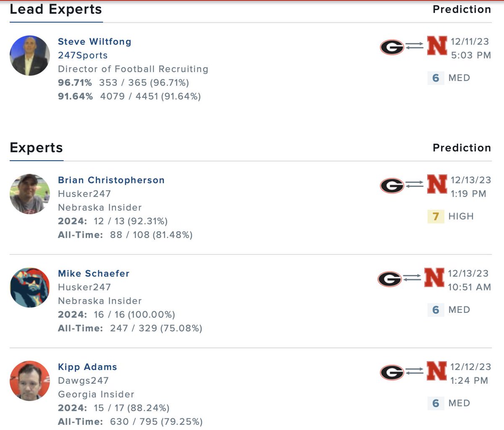Select the Lead Experts section heading

pos(56,9)
